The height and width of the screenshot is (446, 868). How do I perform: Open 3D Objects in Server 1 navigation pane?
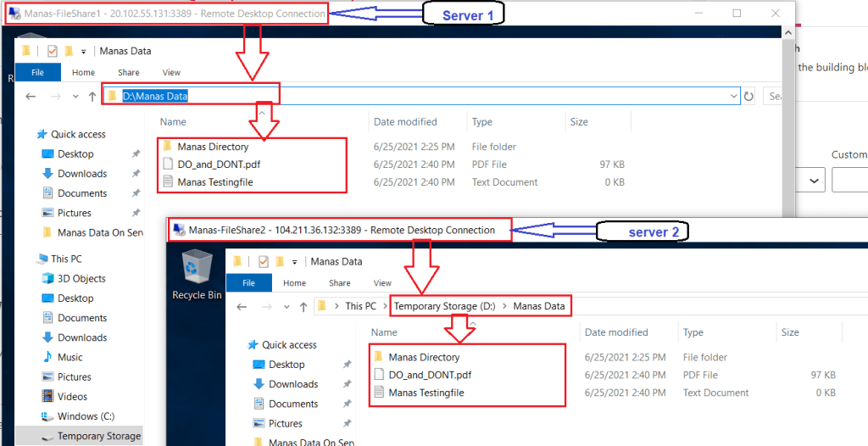coord(81,278)
